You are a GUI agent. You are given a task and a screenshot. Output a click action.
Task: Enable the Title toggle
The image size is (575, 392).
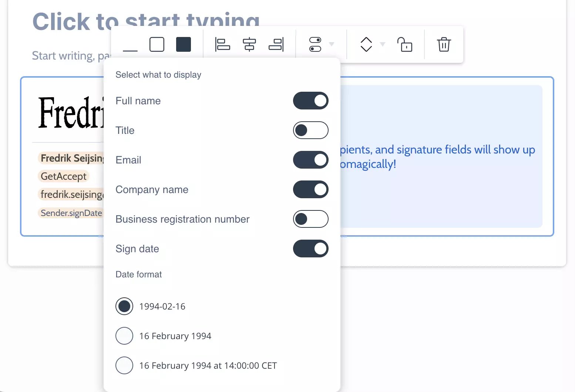tap(310, 130)
